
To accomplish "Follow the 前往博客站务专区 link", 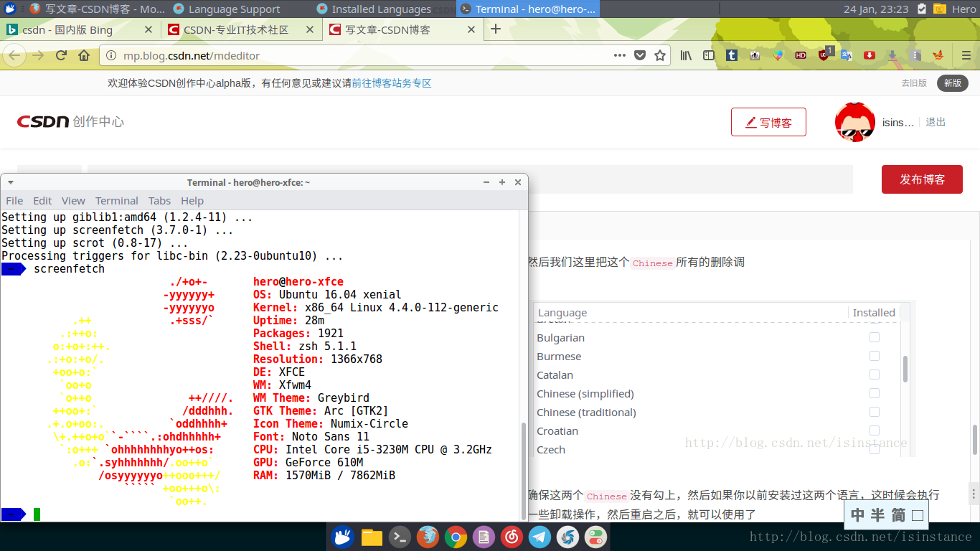I will click(392, 83).
